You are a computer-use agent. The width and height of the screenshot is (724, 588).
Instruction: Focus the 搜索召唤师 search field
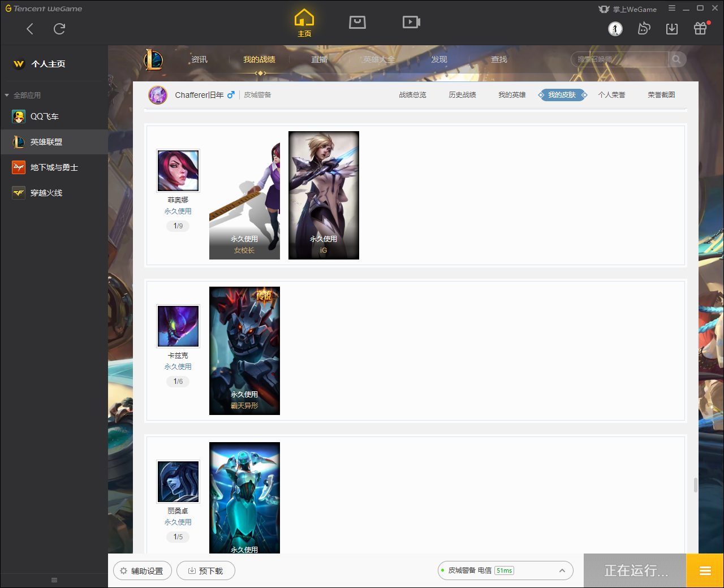point(620,59)
